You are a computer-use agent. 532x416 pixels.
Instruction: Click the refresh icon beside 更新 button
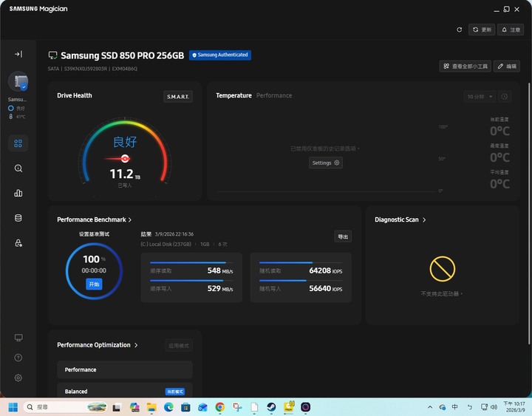click(x=459, y=30)
